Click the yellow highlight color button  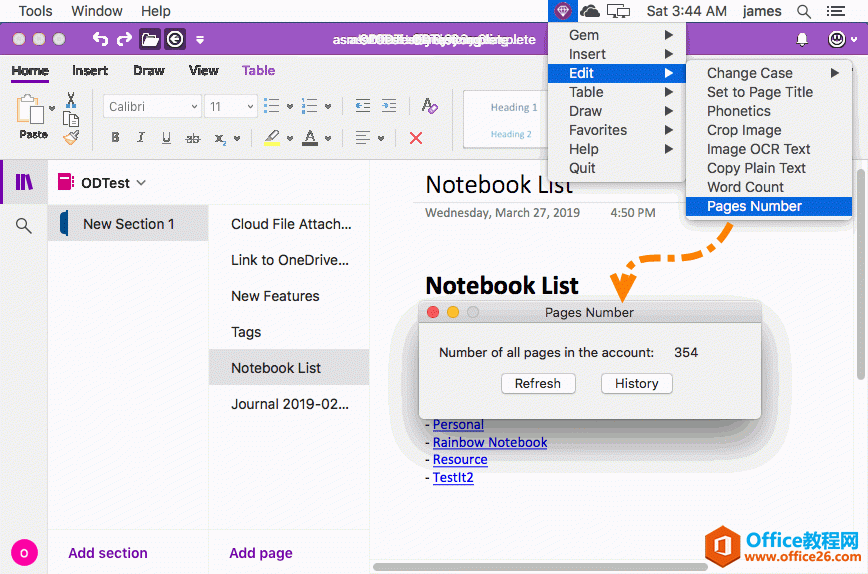272,138
